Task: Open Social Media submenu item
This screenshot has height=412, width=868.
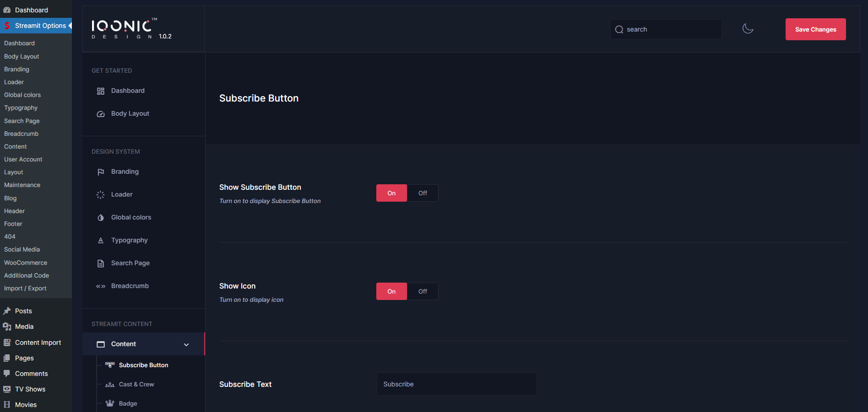Action: [x=22, y=249]
